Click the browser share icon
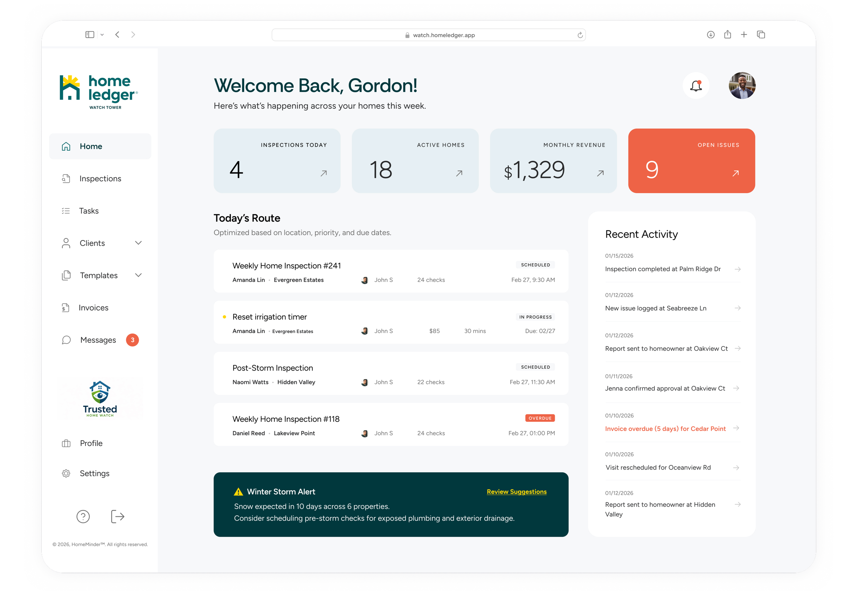Viewport: 868px width, 603px height. pyautogui.click(x=727, y=35)
